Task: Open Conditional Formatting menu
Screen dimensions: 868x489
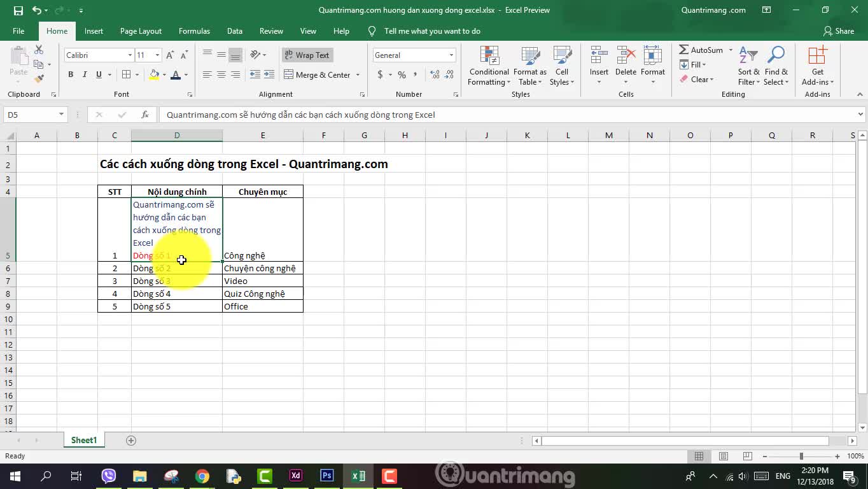Action: (x=489, y=66)
